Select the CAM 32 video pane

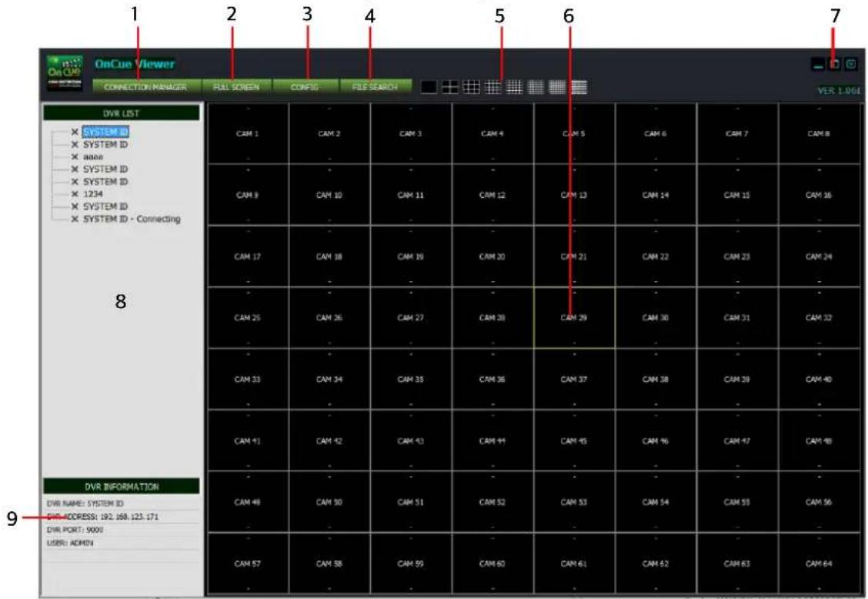[x=819, y=317]
